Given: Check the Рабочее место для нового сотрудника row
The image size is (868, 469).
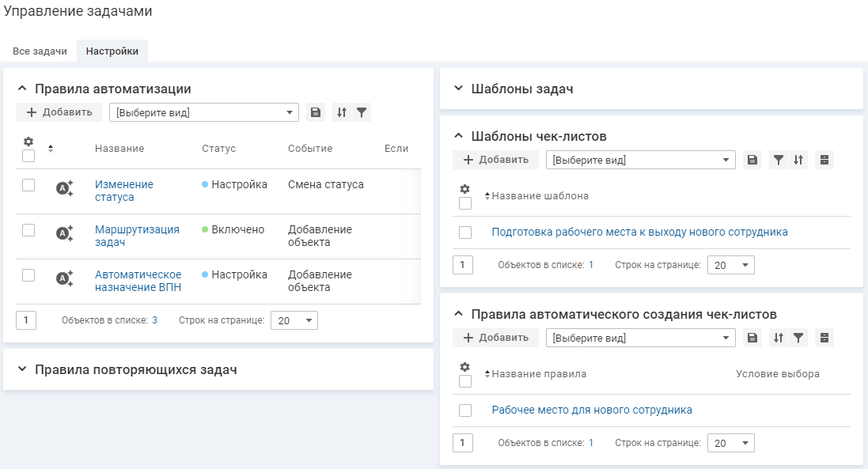Looking at the screenshot, I should pyautogui.click(x=465, y=410).
